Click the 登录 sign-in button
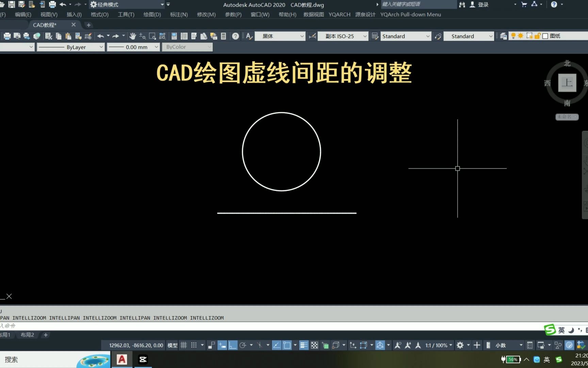588x368 pixels. coord(479,4)
